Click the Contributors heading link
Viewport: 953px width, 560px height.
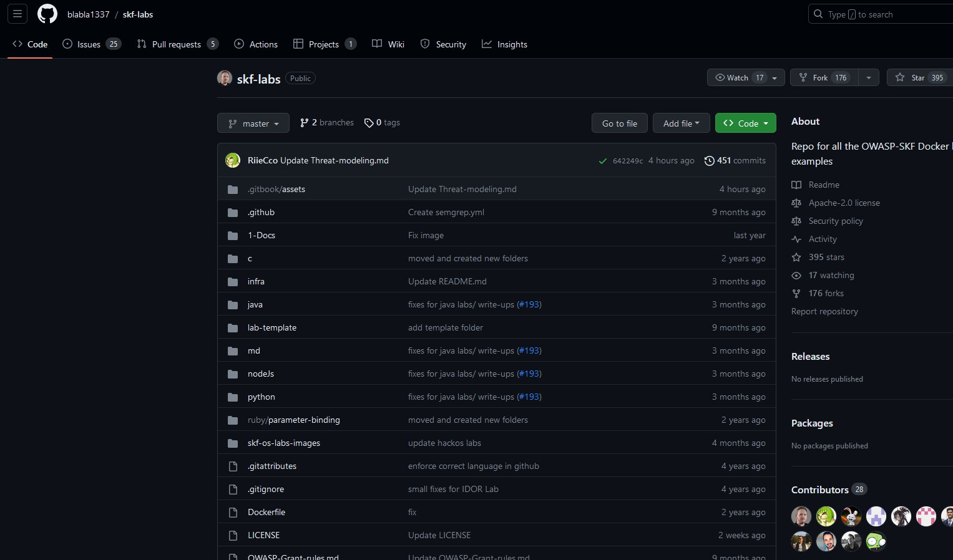pos(820,490)
